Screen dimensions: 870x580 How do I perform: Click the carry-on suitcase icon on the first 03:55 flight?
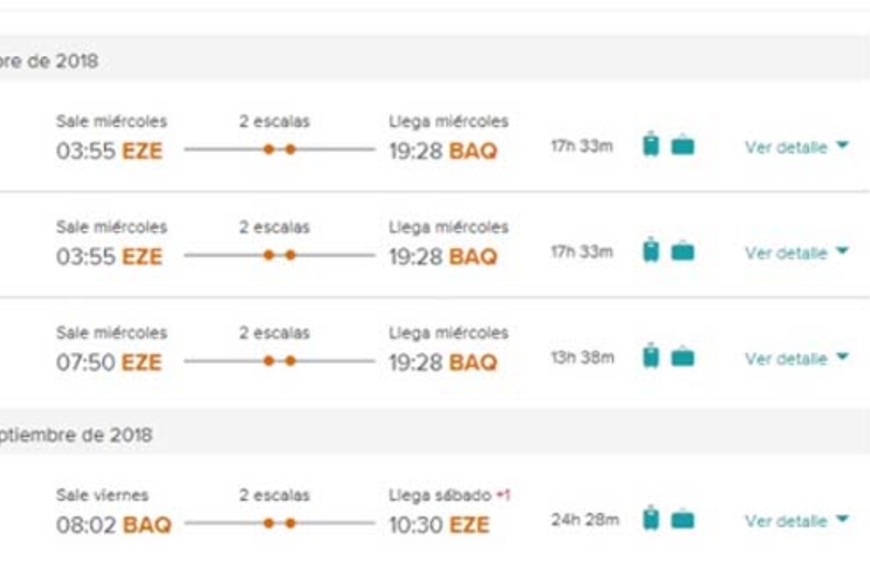(651, 146)
